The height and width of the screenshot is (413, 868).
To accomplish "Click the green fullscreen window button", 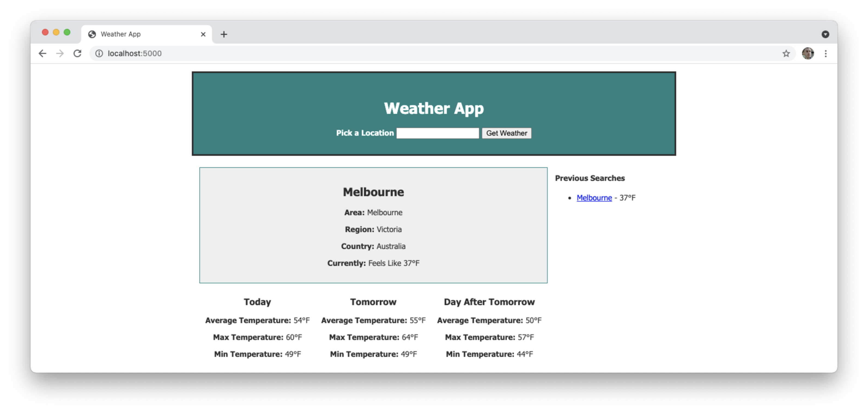I will [x=67, y=32].
